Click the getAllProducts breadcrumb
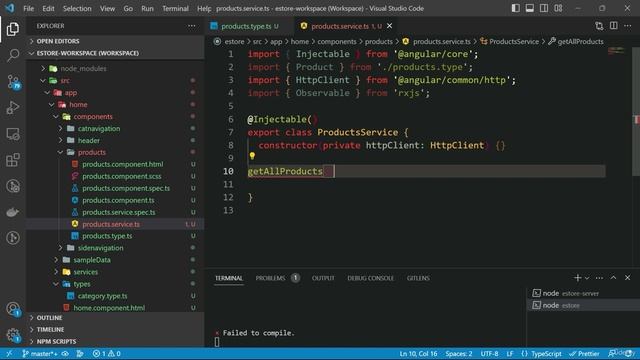640x360 pixels. coord(576,41)
